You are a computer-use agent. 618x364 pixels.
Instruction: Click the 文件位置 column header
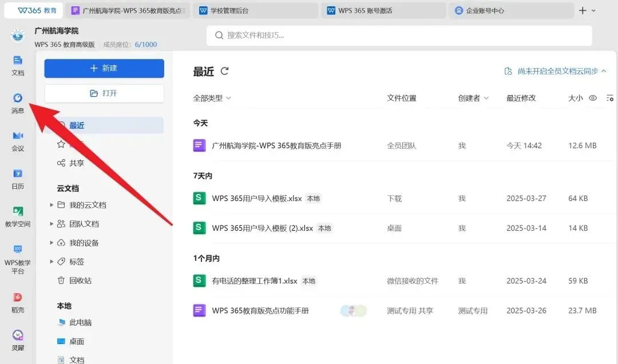(x=402, y=98)
